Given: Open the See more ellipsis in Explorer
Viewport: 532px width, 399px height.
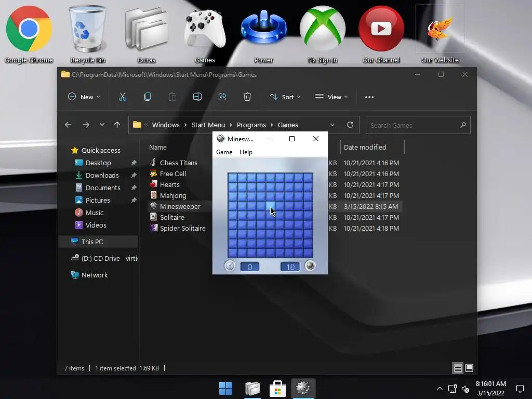Looking at the screenshot, I should tap(369, 97).
